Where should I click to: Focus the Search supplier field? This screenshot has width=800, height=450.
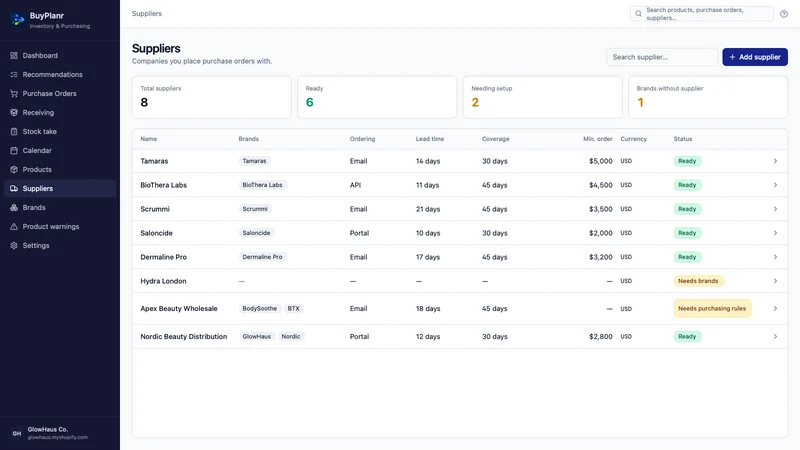662,57
